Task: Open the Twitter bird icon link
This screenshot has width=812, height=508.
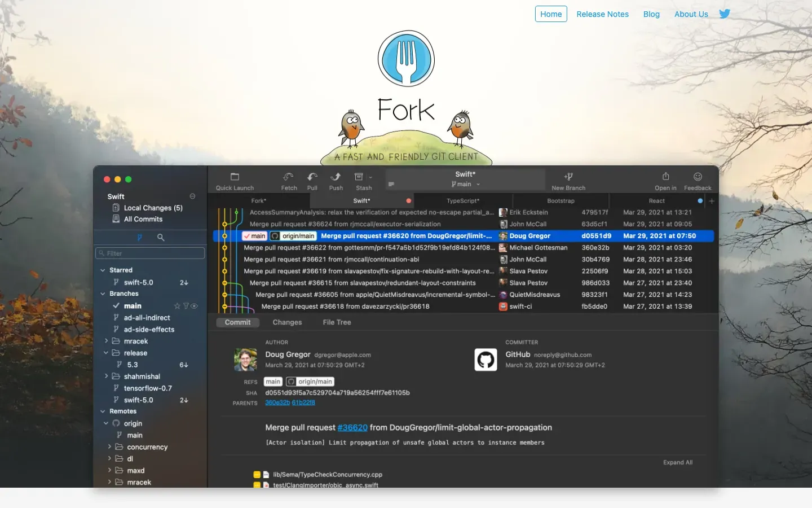Action: (x=725, y=14)
